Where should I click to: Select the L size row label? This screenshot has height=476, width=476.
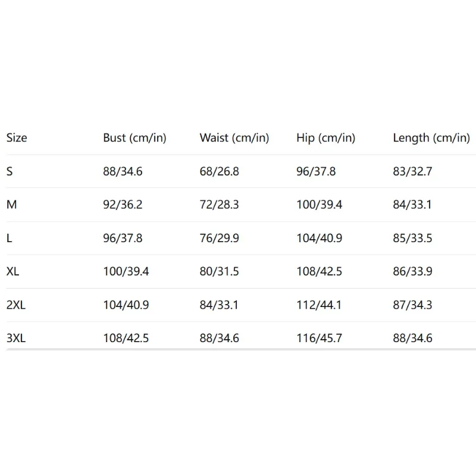10,239
